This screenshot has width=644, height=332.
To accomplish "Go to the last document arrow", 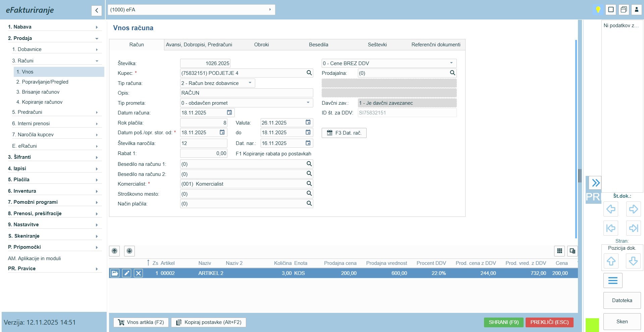I will pyautogui.click(x=633, y=228).
